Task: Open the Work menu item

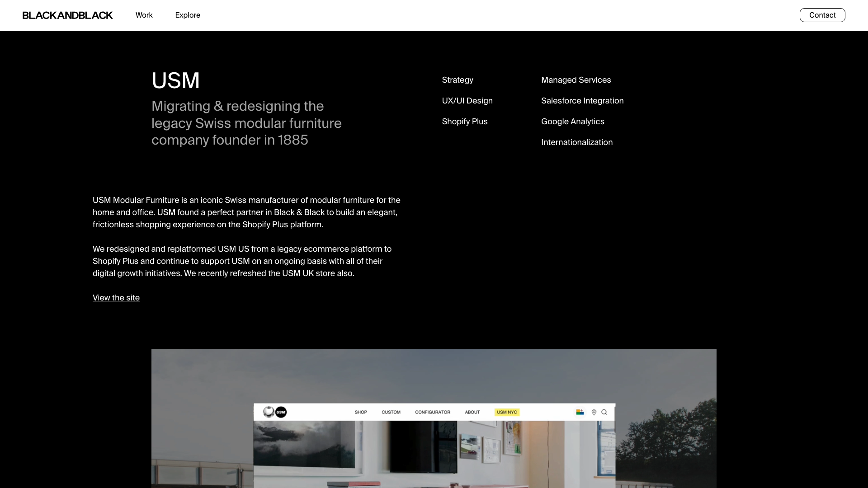Action: click(144, 15)
